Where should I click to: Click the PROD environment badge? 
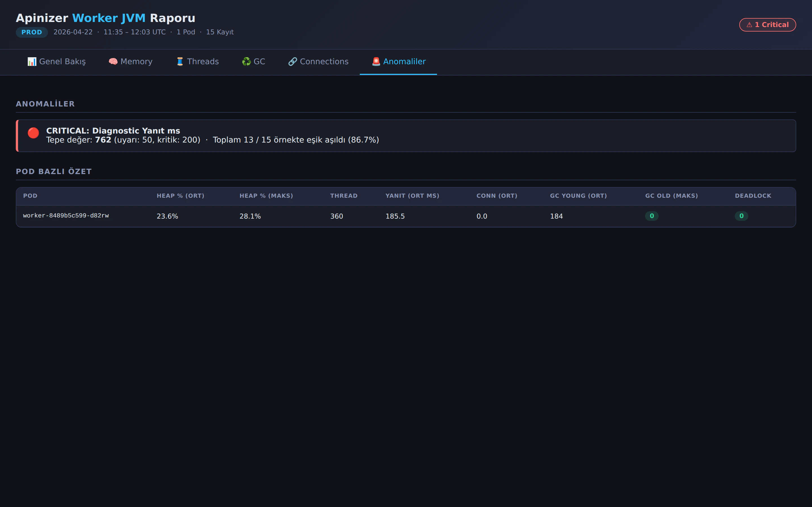click(32, 32)
